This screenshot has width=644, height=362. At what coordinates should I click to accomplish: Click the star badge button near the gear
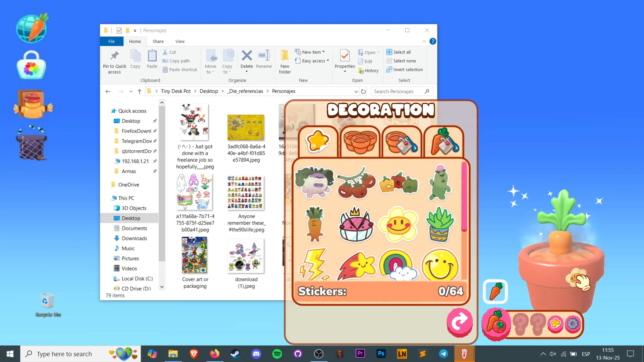coord(555,324)
